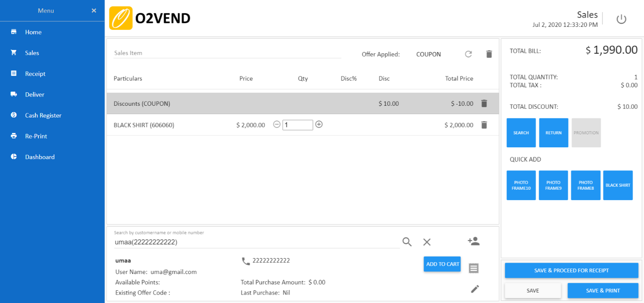Click the customer search magnifier icon
The width and height of the screenshot is (644, 303).
406,242
